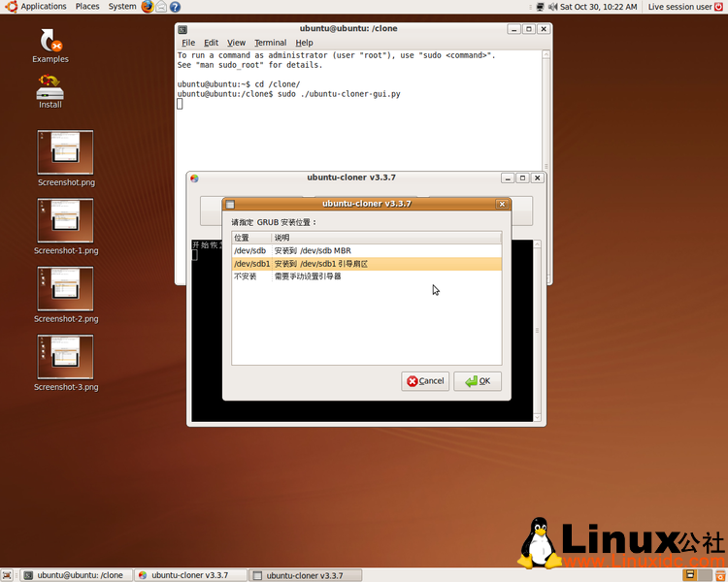Viewport: 728px width, 582px height.
Task: Open the Terminal menu in terminal window
Action: (270, 43)
